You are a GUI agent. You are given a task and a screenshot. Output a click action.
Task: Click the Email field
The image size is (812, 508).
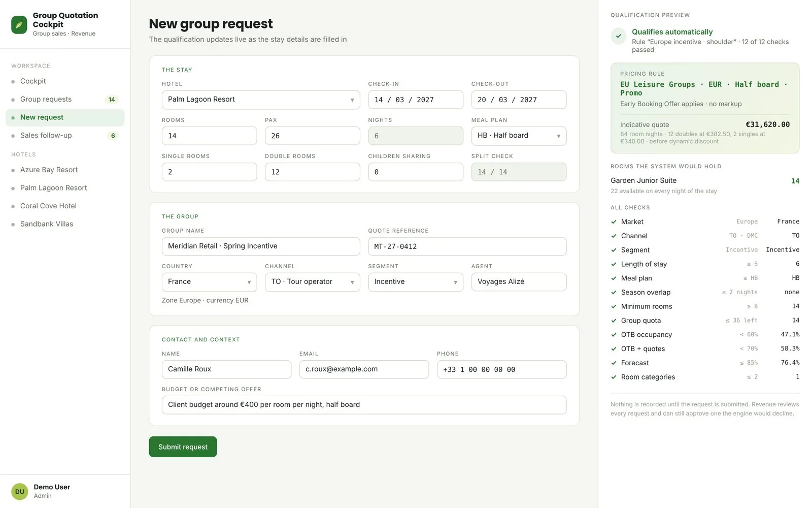coord(364,369)
